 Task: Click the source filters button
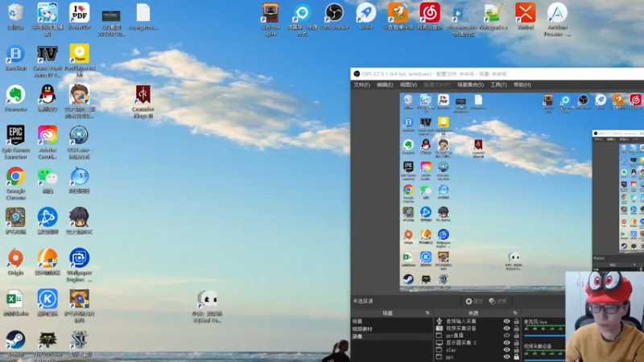pyautogui.click(x=497, y=301)
